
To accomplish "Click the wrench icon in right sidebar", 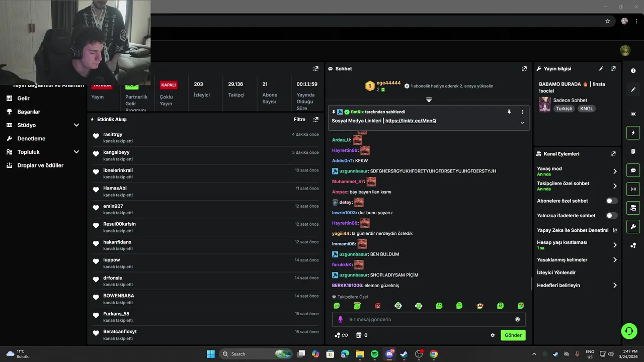I will [x=633, y=226].
